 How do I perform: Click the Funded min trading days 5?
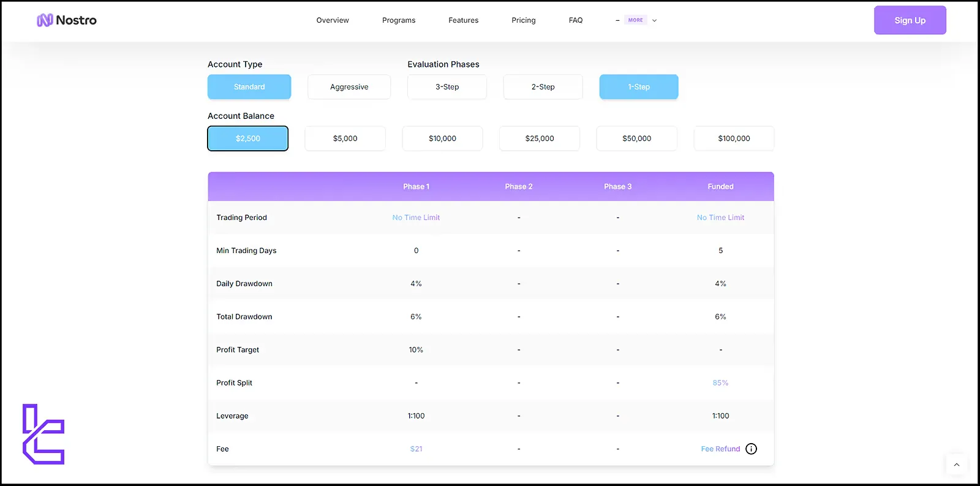click(x=720, y=251)
